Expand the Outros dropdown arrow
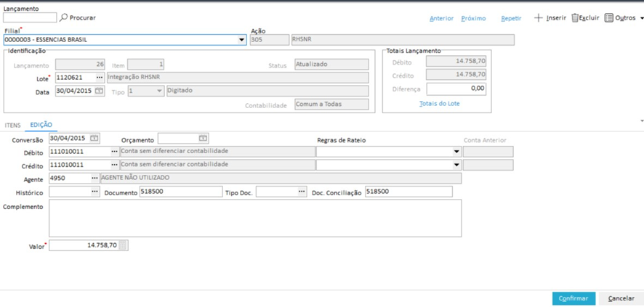The image size is (644, 307). (642, 18)
